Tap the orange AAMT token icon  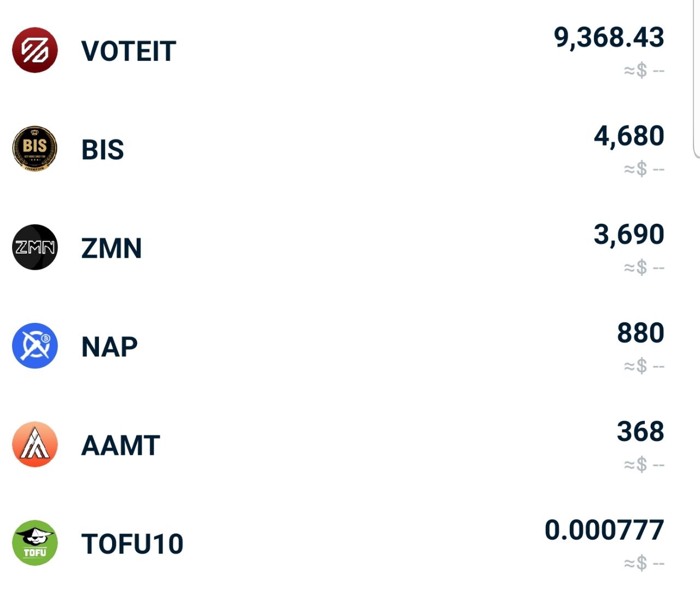(35, 444)
